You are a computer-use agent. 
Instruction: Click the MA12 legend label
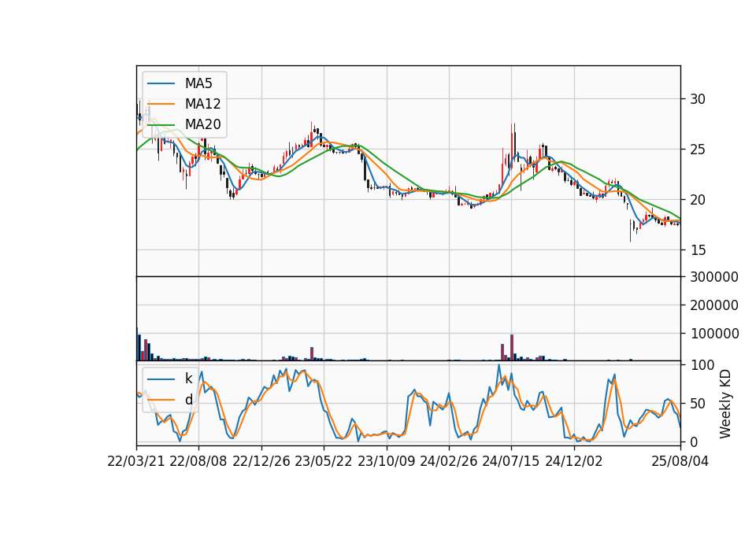tap(202, 104)
